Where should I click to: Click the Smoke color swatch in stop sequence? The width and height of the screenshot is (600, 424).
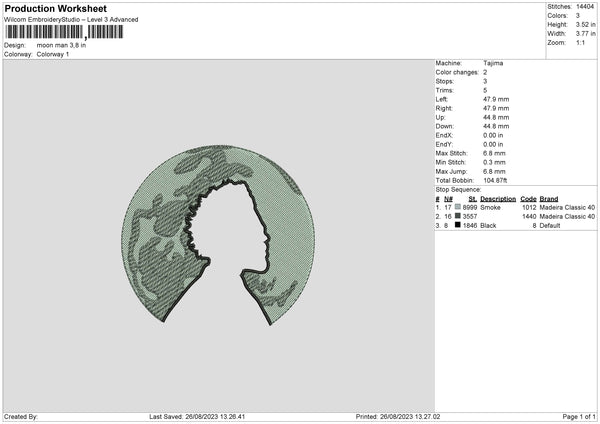click(x=457, y=207)
